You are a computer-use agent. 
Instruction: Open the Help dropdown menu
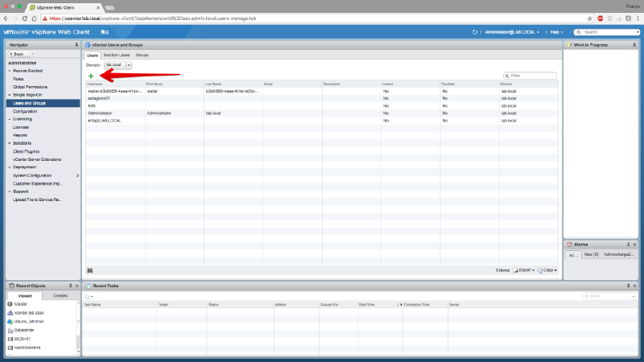coord(555,32)
